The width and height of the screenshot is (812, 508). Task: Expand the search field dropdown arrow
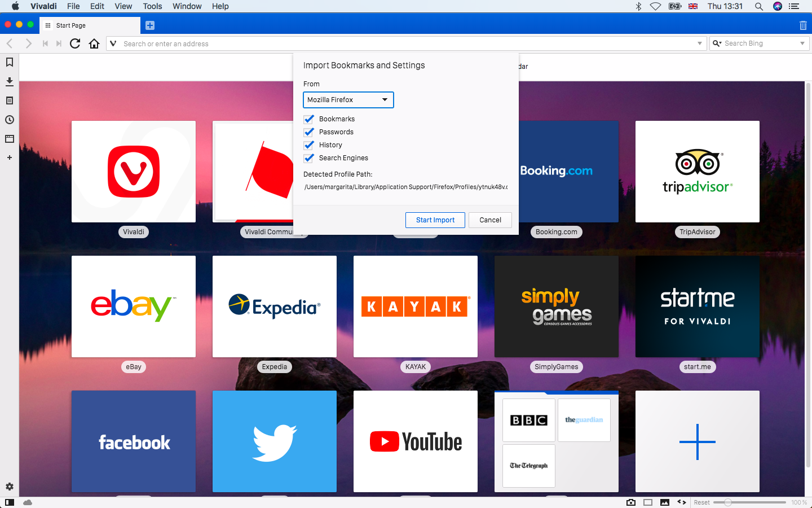(x=802, y=43)
